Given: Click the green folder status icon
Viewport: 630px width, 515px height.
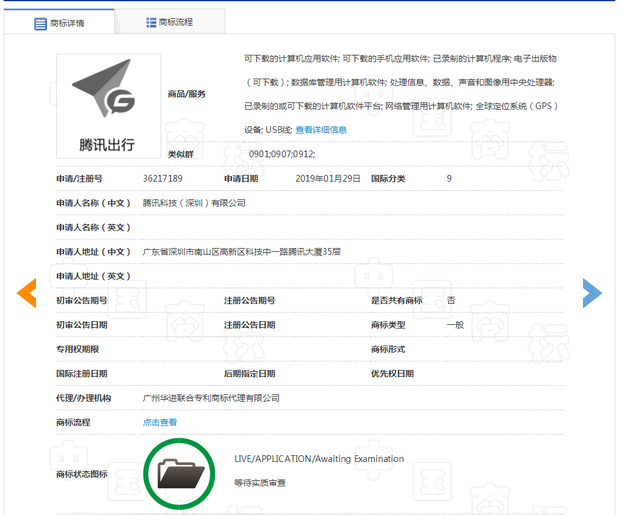Looking at the screenshot, I should coord(179,474).
